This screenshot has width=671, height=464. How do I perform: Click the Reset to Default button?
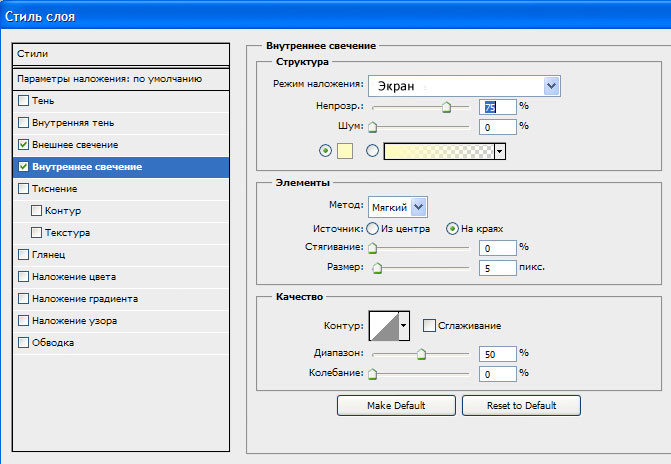click(521, 405)
